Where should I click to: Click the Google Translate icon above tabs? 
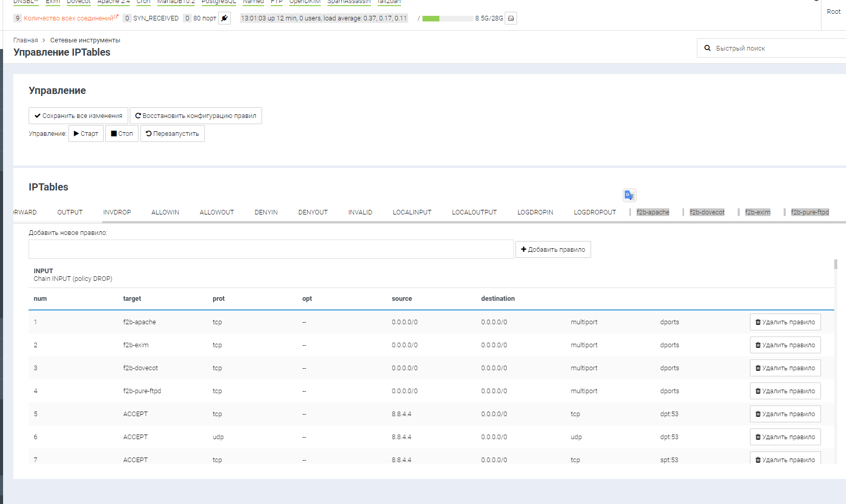pos(629,195)
